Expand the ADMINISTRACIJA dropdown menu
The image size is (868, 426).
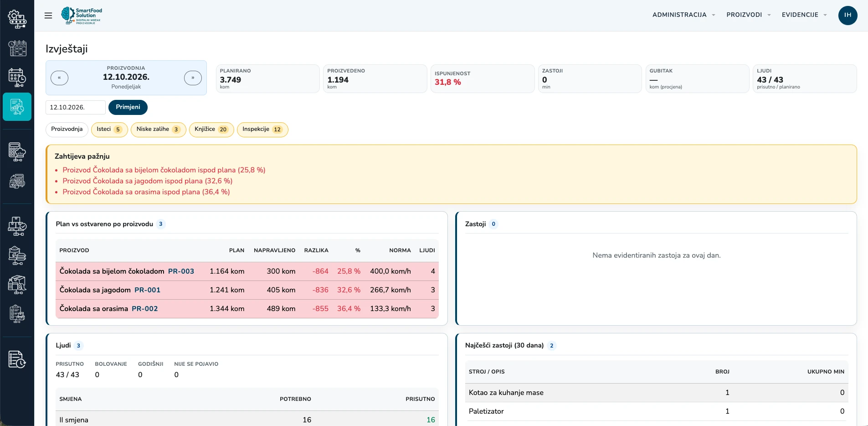(683, 15)
